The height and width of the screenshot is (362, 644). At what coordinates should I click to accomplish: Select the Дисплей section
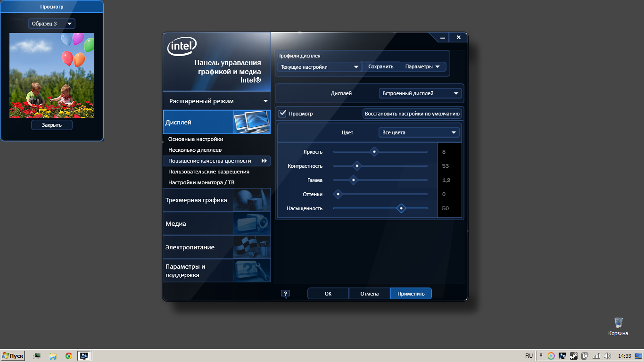click(217, 122)
